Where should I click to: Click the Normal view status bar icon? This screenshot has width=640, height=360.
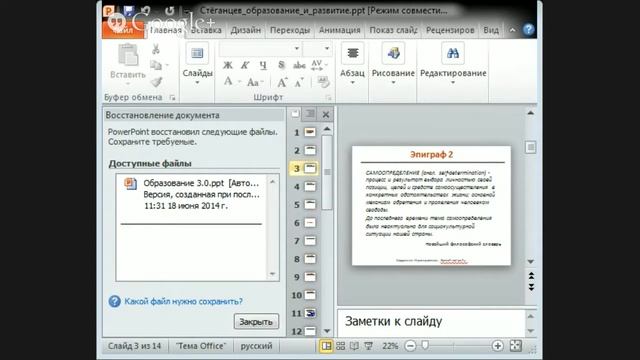(x=326, y=346)
